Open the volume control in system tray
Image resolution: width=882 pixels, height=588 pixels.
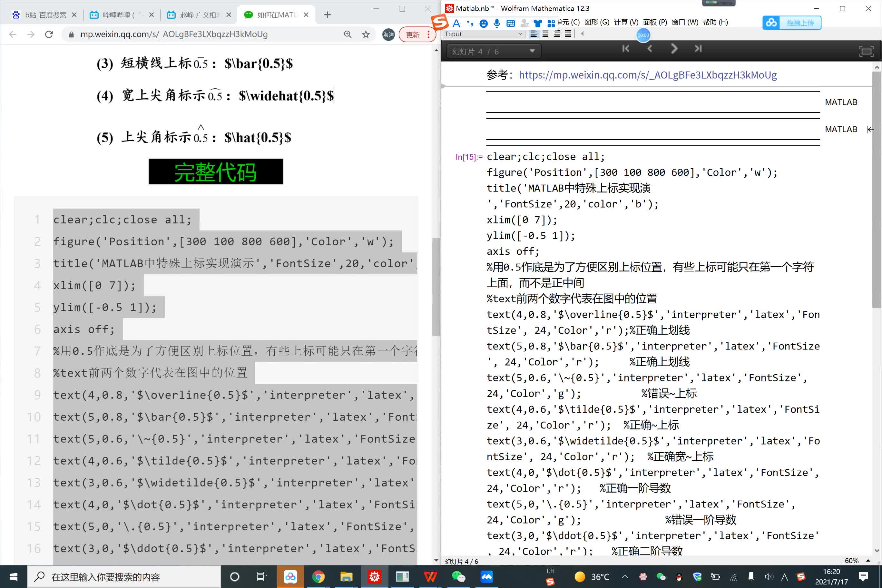(769, 577)
